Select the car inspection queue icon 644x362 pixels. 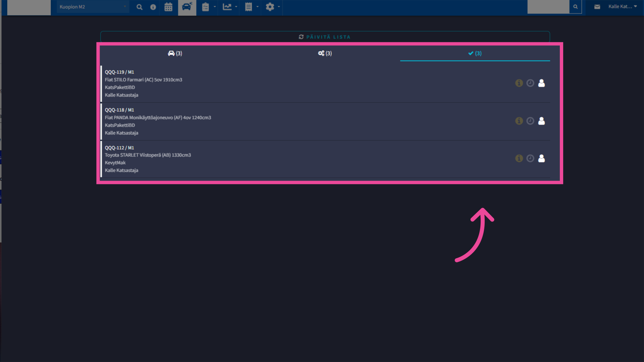pyautogui.click(x=187, y=7)
